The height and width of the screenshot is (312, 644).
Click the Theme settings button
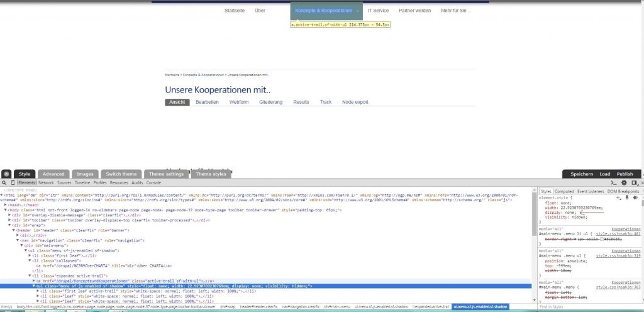point(166,174)
